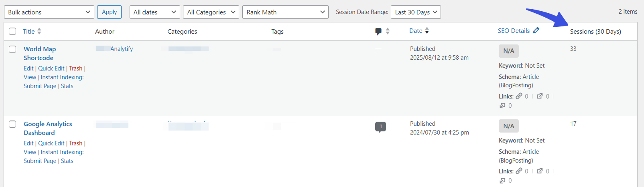Open the All dates filter dropdown
The width and height of the screenshot is (644, 187).
155,12
